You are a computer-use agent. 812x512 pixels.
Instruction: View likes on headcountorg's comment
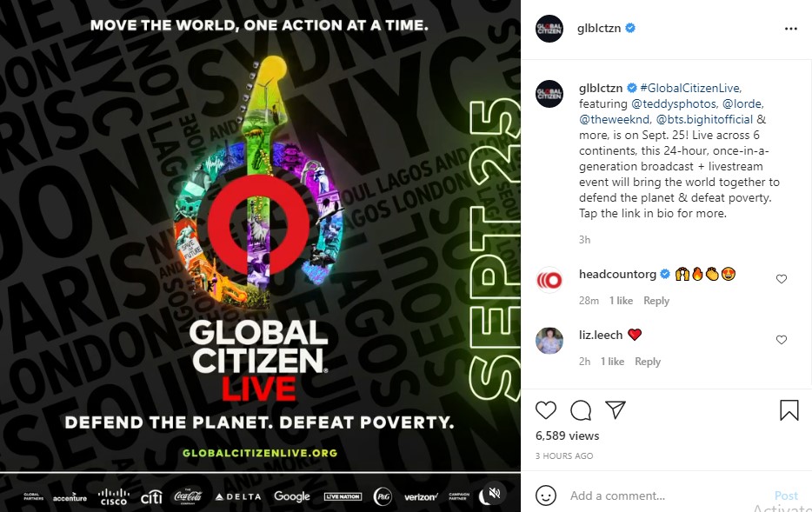click(621, 301)
